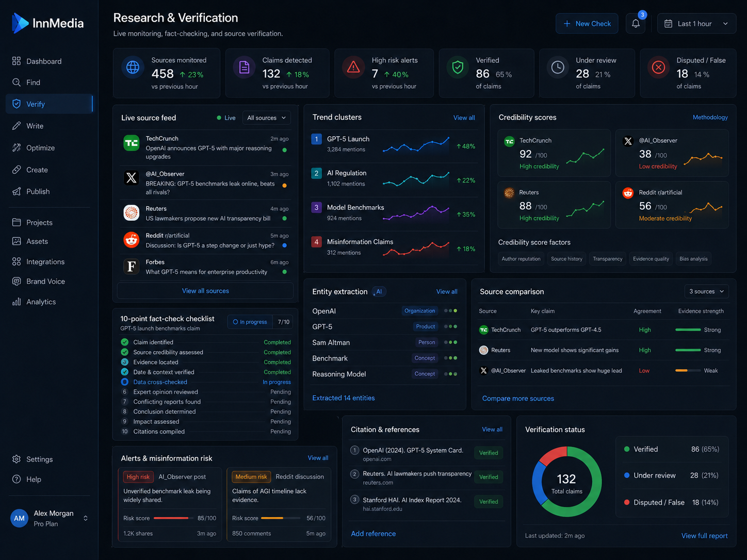Click the InnMedia logo icon

pos(20,23)
